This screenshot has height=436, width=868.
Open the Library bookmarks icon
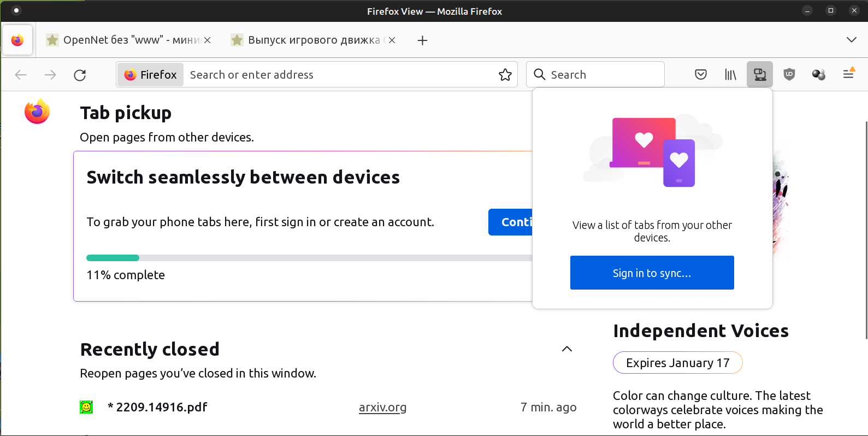[x=730, y=74]
